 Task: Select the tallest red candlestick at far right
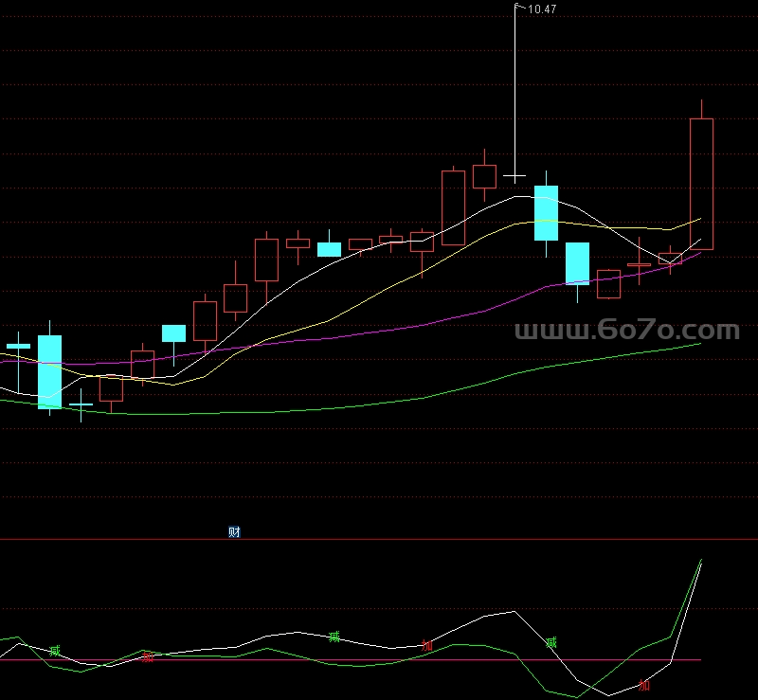coord(701,184)
